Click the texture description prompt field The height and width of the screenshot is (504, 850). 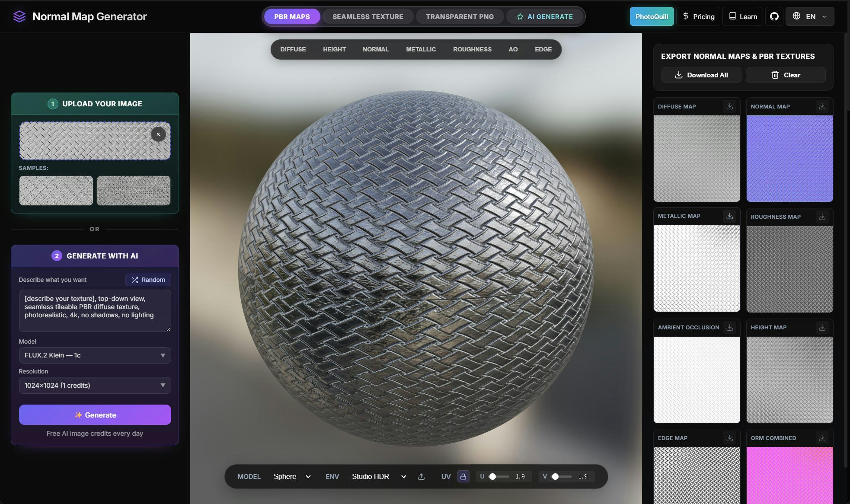pyautogui.click(x=95, y=311)
